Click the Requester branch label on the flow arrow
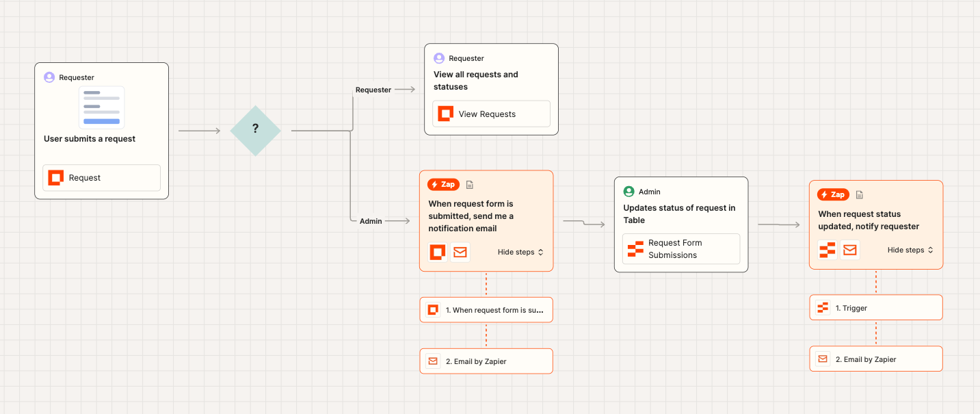Viewport: 980px width, 414px height. (373, 90)
